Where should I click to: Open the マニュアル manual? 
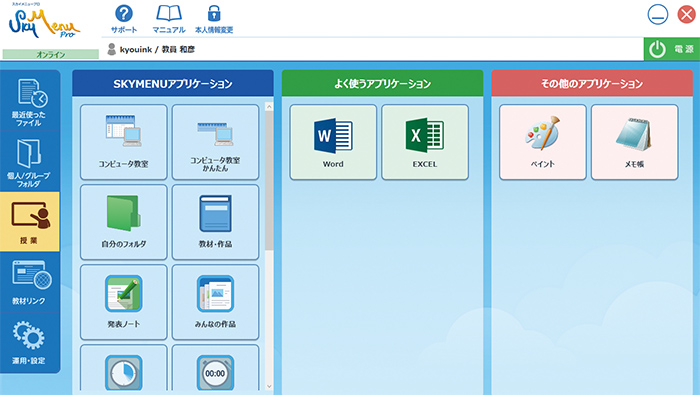[169, 19]
